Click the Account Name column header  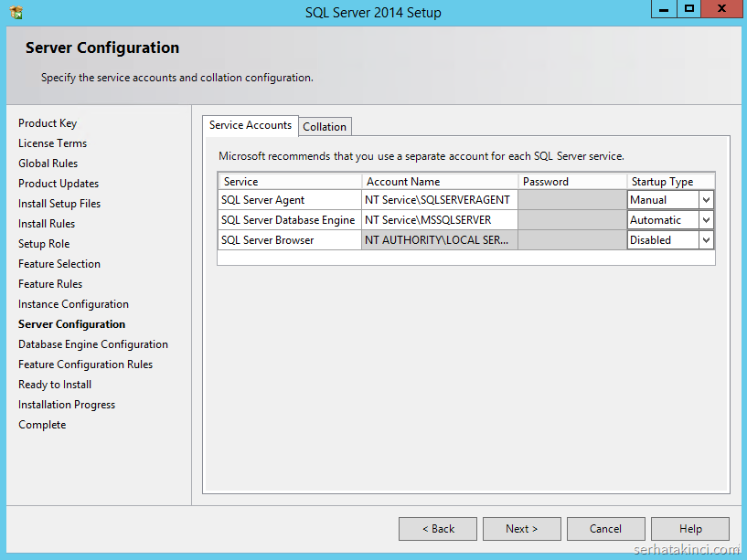440,182
